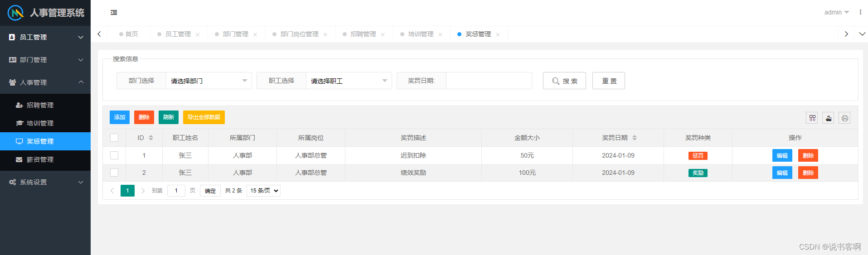Screen dimensions: 868x255
Task: Click the 50元 amount cell
Action: tap(527, 155)
